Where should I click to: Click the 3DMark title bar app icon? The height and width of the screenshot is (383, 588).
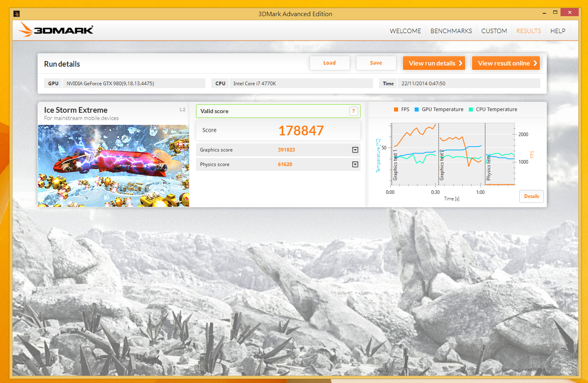pyautogui.click(x=17, y=14)
